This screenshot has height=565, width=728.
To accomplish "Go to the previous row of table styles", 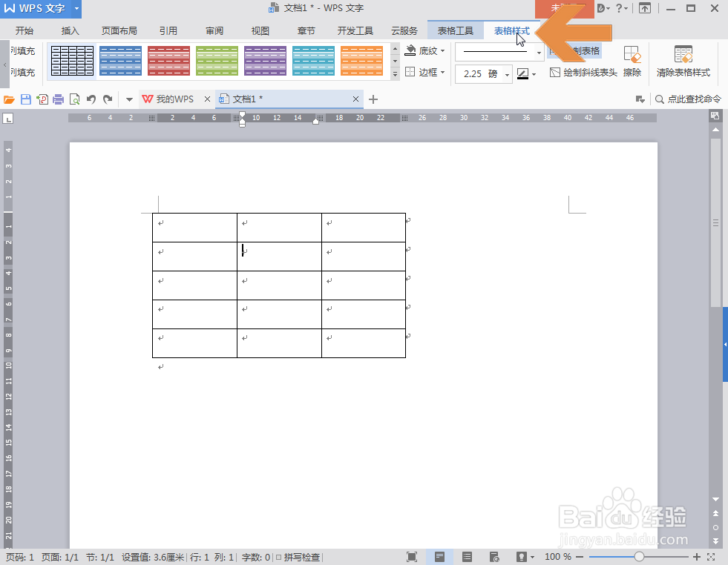I will (x=395, y=49).
